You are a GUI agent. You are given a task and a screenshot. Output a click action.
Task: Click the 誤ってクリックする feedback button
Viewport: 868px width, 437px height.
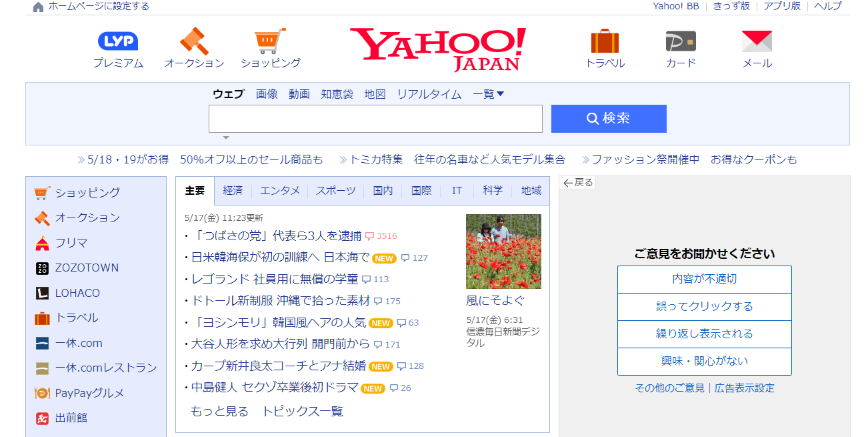[x=705, y=307]
